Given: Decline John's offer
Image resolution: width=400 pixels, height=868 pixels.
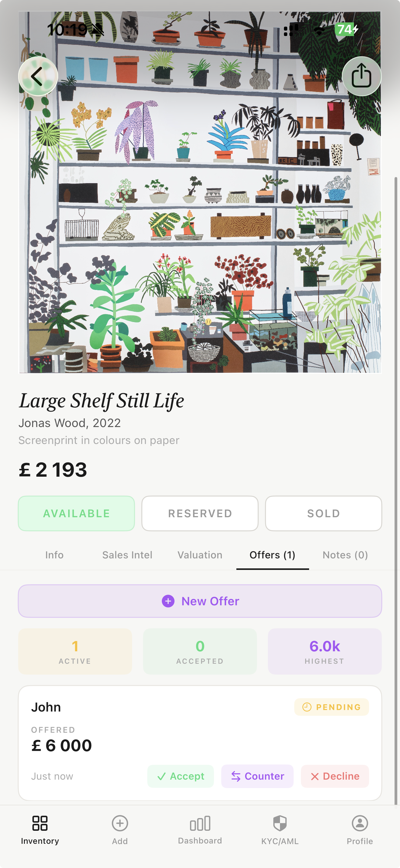Looking at the screenshot, I should [x=335, y=776].
